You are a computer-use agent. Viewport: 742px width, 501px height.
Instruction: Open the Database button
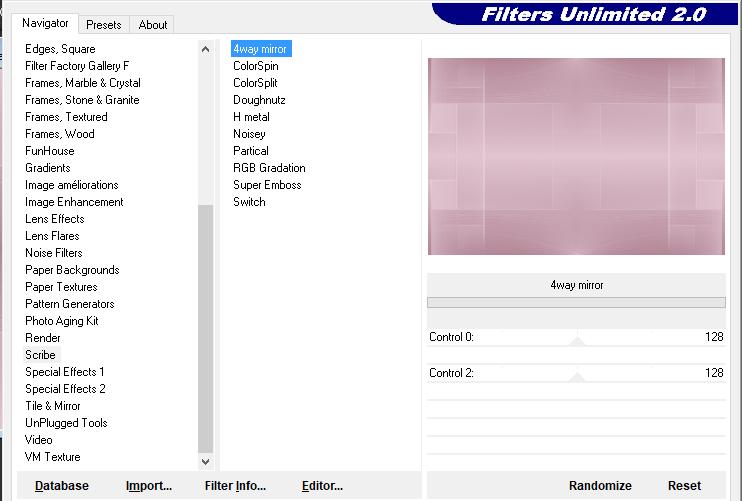[x=62, y=486]
